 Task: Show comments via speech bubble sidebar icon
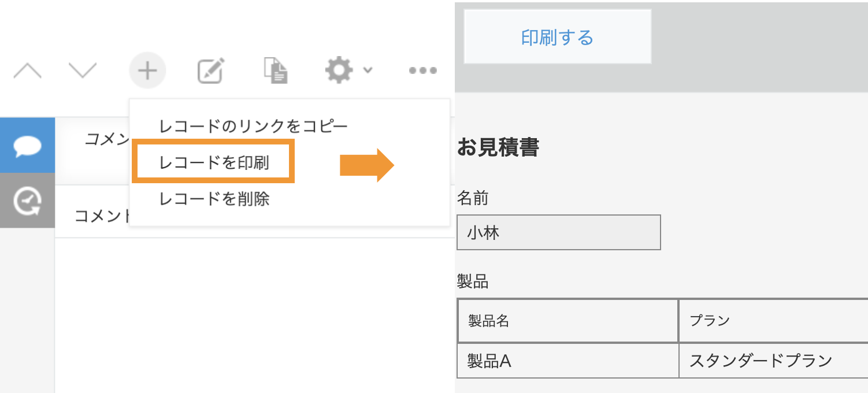point(27,145)
